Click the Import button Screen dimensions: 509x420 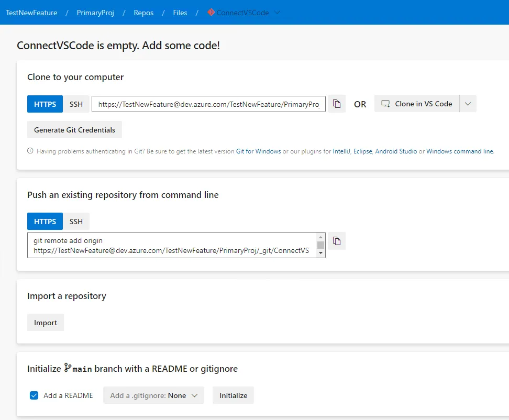coord(46,323)
